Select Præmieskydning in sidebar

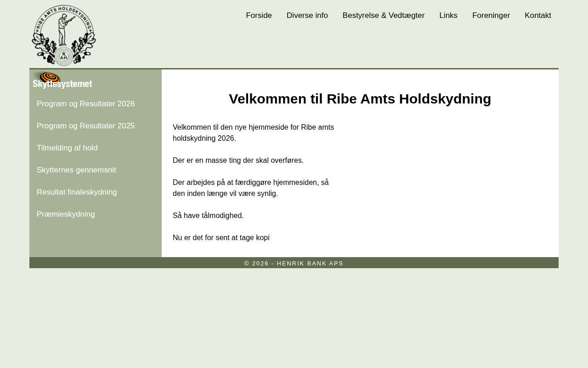[66, 214]
